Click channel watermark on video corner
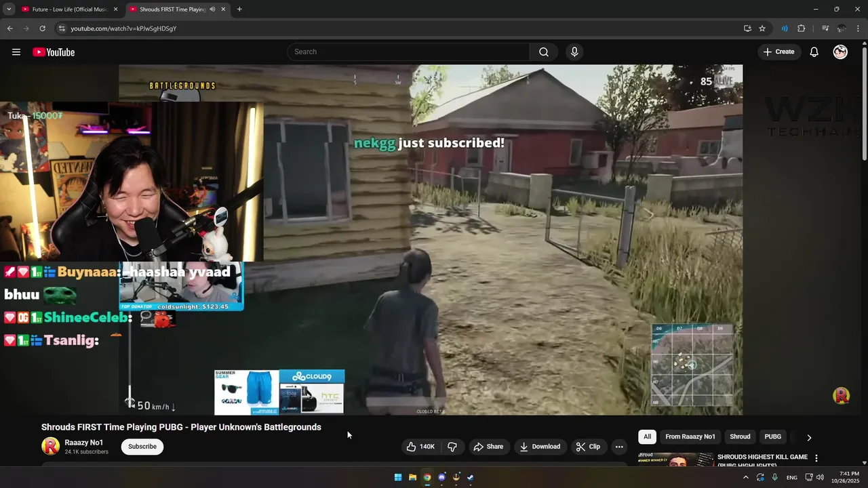 pos(841,396)
